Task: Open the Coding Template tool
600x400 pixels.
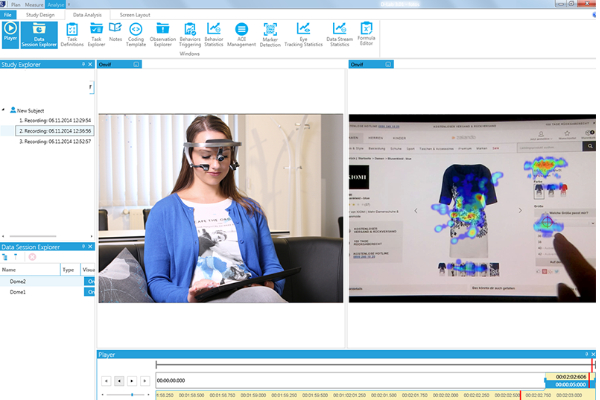Action: [x=136, y=35]
